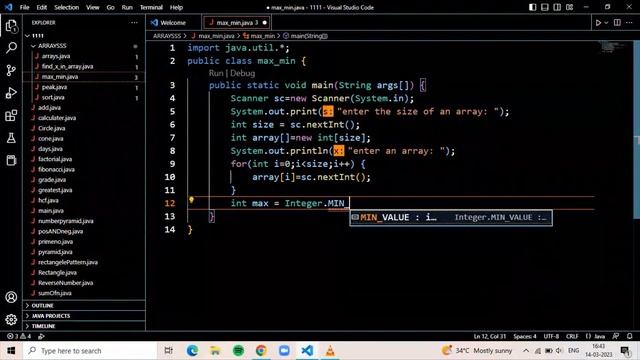The width and height of the screenshot is (640, 360).
Task: Open Task View on taskbar
Action: pos(168,351)
